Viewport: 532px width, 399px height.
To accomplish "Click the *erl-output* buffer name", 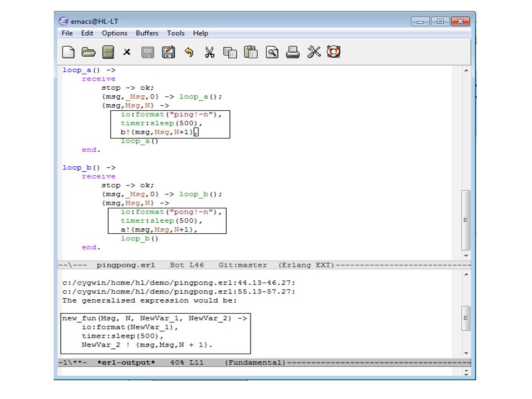I will (126, 362).
